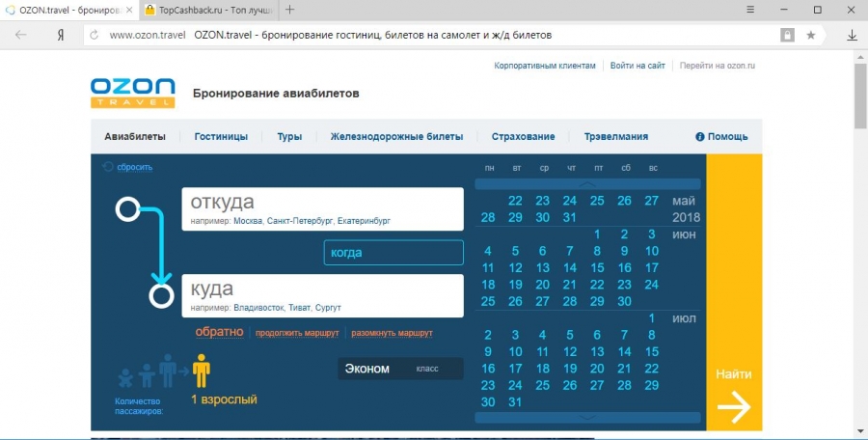Move the calendar down to later months
The height and width of the screenshot is (440, 868).
[x=587, y=417]
